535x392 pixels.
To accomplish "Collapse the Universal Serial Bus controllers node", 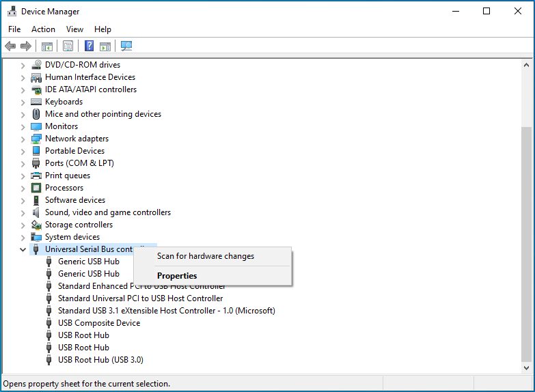I will coord(23,249).
